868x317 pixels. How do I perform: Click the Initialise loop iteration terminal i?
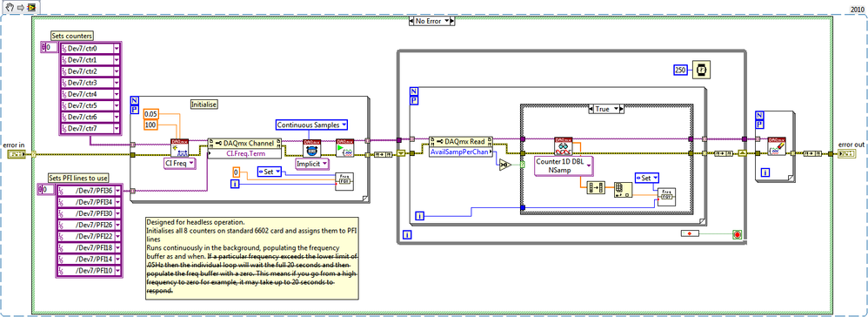tap(235, 183)
